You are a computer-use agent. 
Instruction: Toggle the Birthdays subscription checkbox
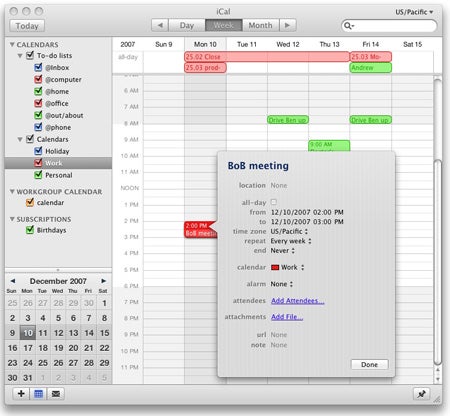[30, 230]
